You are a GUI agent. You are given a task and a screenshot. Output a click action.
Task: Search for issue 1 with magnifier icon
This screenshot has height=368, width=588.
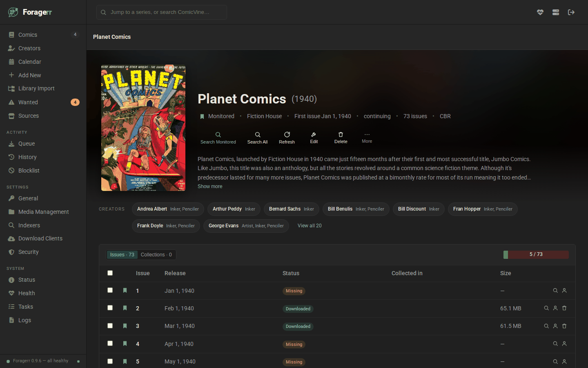[x=555, y=291]
